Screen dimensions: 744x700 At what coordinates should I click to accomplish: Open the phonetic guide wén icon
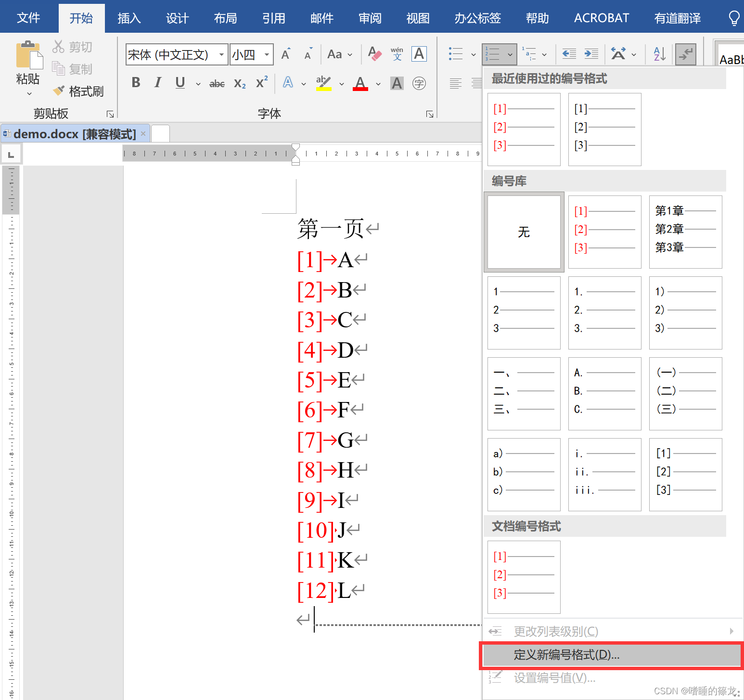point(397,54)
